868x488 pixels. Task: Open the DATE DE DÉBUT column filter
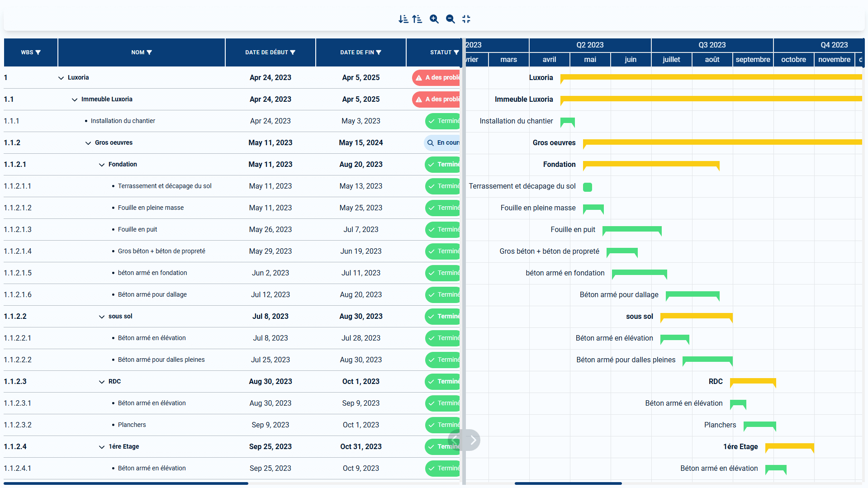[x=293, y=52]
